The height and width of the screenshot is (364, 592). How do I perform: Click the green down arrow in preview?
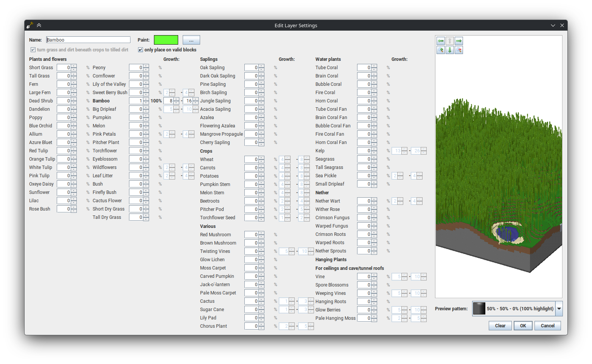[x=450, y=50]
